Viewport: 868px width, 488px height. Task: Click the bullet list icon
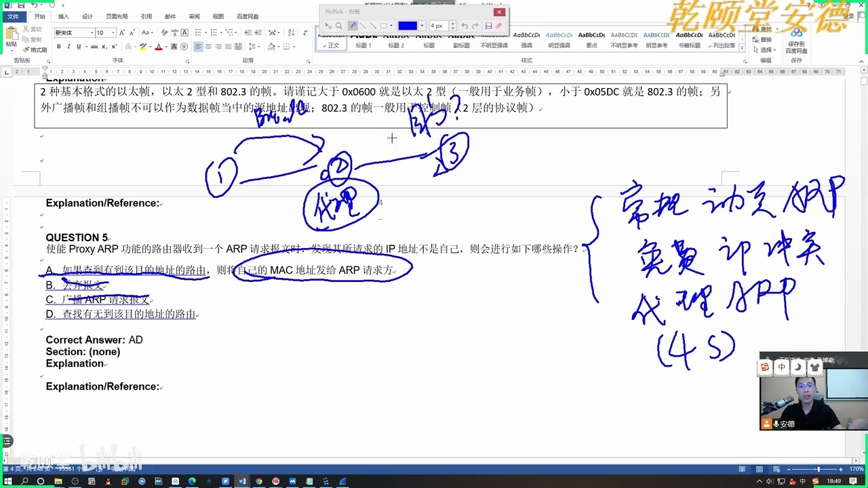pos(198,33)
